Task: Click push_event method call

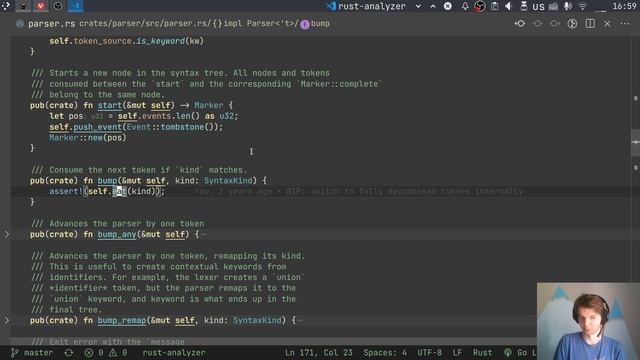Action: point(98,127)
